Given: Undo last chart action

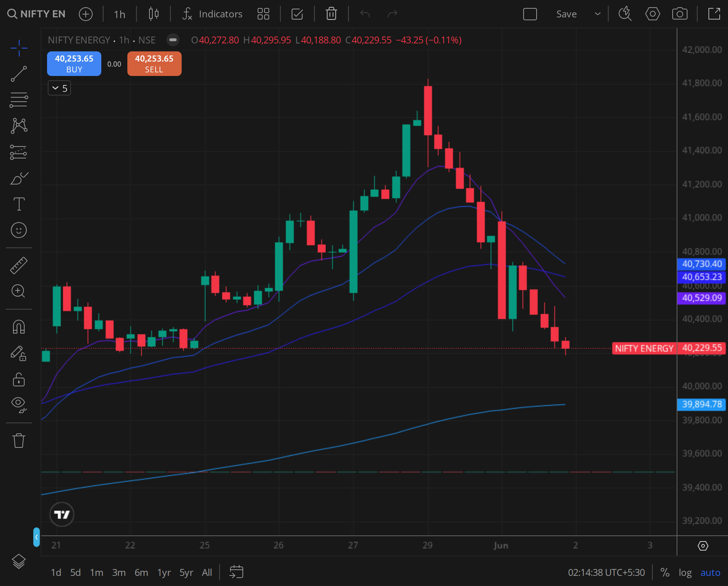Looking at the screenshot, I should click(365, 14).
